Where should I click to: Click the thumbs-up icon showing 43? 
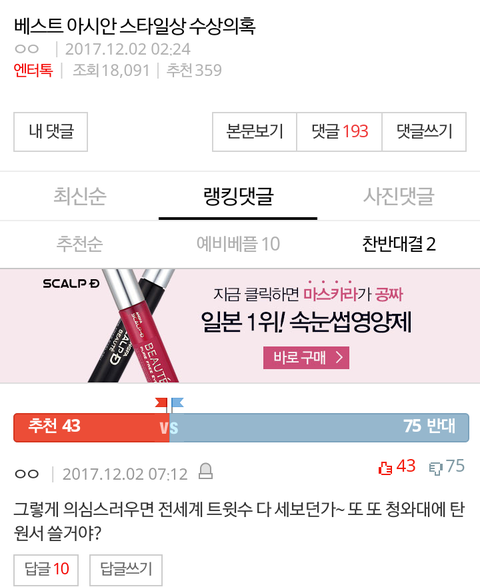(x=385, y=468)
